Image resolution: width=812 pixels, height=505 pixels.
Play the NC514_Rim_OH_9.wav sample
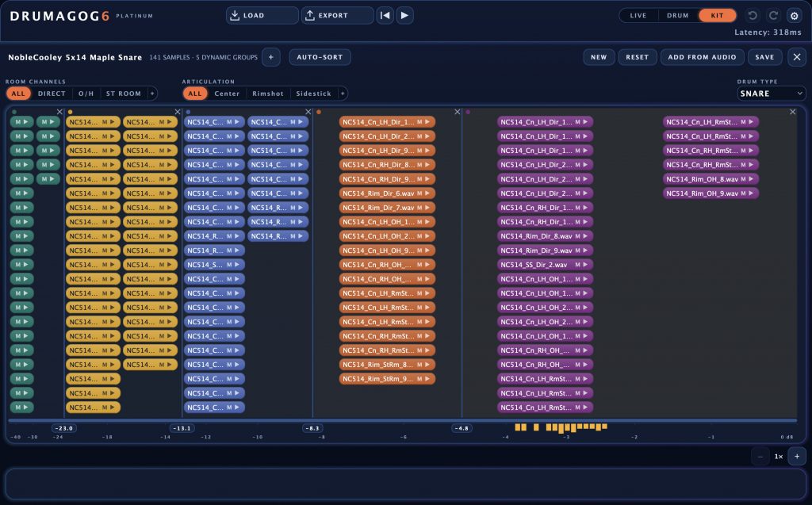[751, 193]
